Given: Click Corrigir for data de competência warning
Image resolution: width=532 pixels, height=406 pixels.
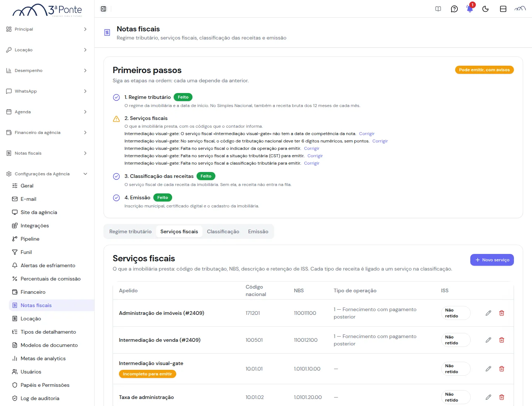Looking at the screenshot, I should click(367, 134).
